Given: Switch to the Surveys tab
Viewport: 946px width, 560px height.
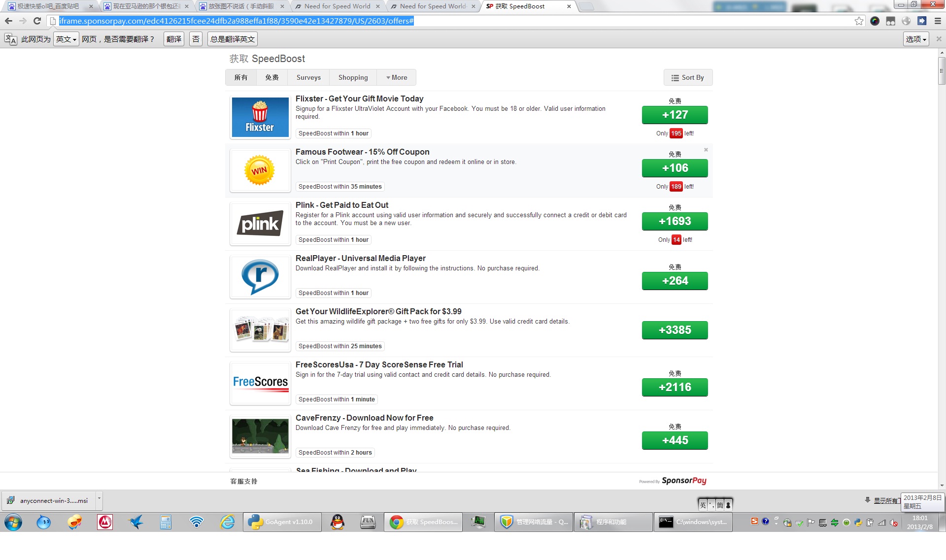Looking at the screenshot, I should point(308,77).
